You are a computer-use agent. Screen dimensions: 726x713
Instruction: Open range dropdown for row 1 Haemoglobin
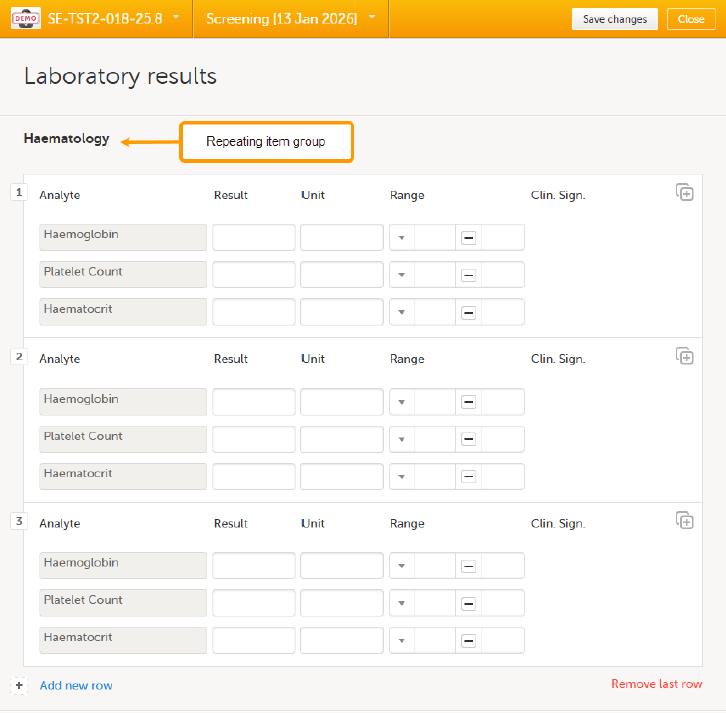(401, 238)
